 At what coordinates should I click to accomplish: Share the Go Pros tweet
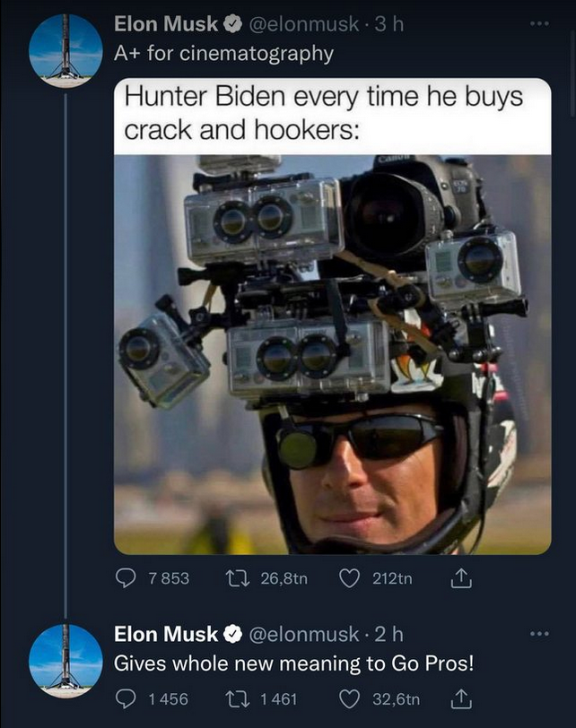(459, 698)
